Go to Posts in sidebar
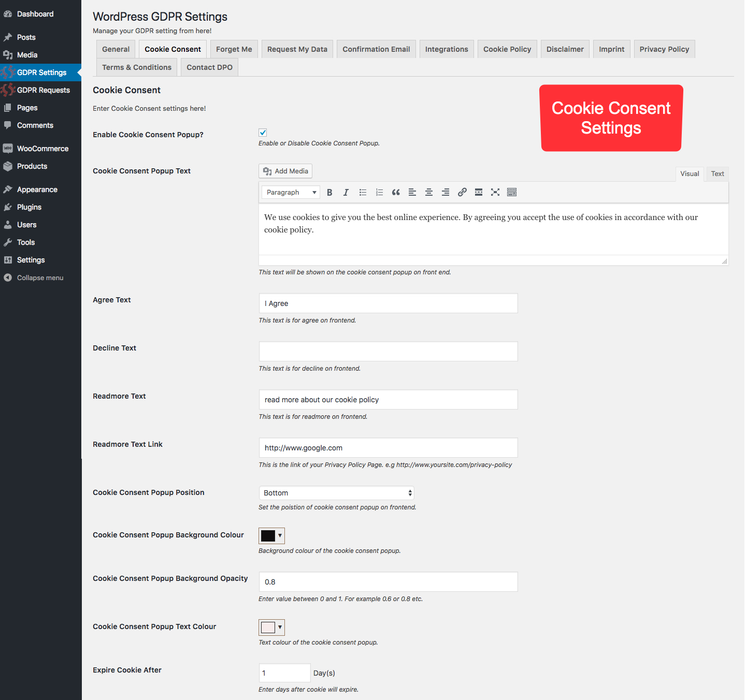Image resolution: width=746 pixels, height=700 pixels. click(x=40, y=37)
